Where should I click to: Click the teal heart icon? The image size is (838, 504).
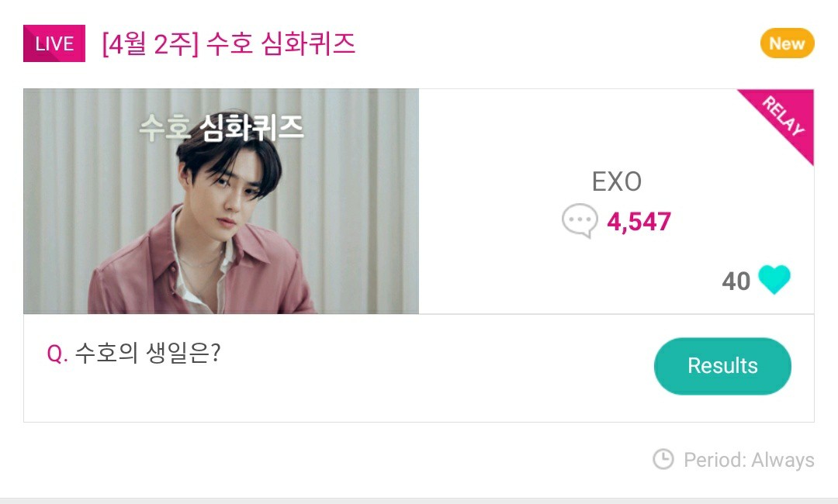[x=774, y=280]
